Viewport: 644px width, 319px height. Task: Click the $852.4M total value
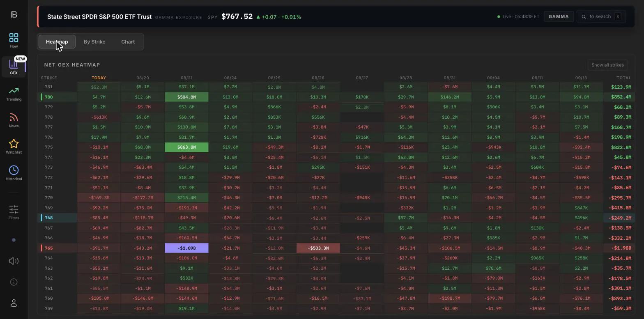coord(620,97)
